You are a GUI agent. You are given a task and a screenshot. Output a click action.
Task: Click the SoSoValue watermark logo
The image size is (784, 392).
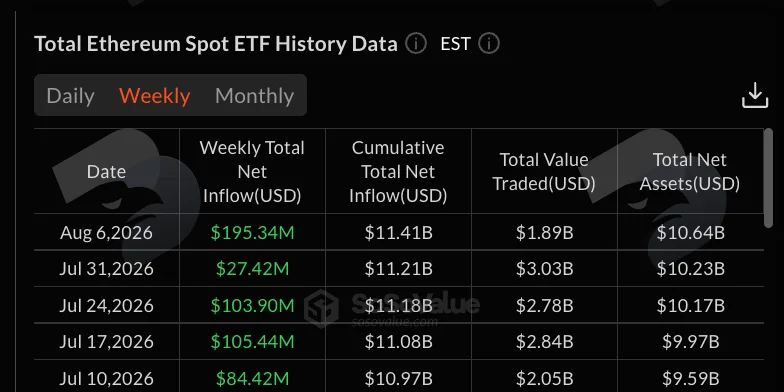392,308
